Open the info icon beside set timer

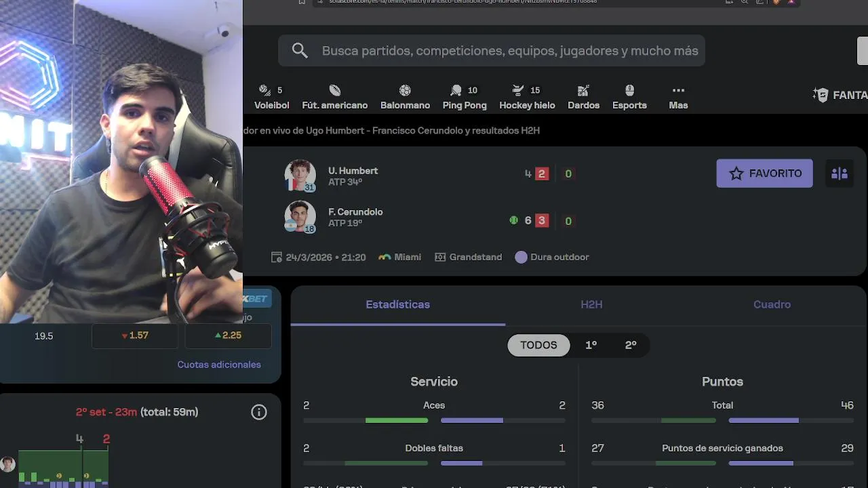click(259, 412)
